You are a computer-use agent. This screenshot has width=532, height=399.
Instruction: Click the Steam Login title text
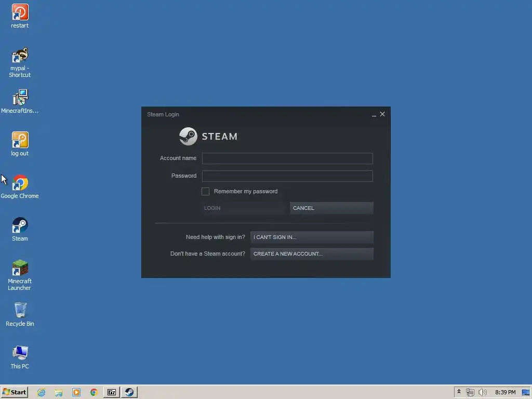coord(163,114)
